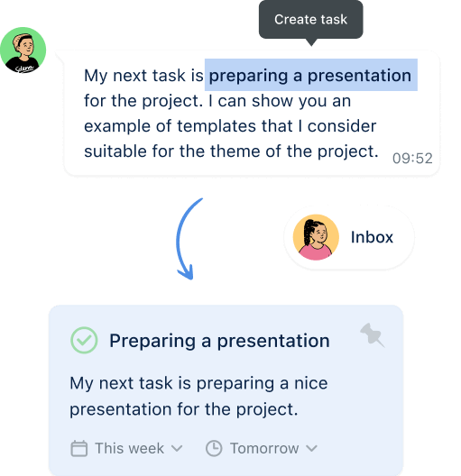
Task: Open the Preparing a presentation task title
Action: point(219,341)
